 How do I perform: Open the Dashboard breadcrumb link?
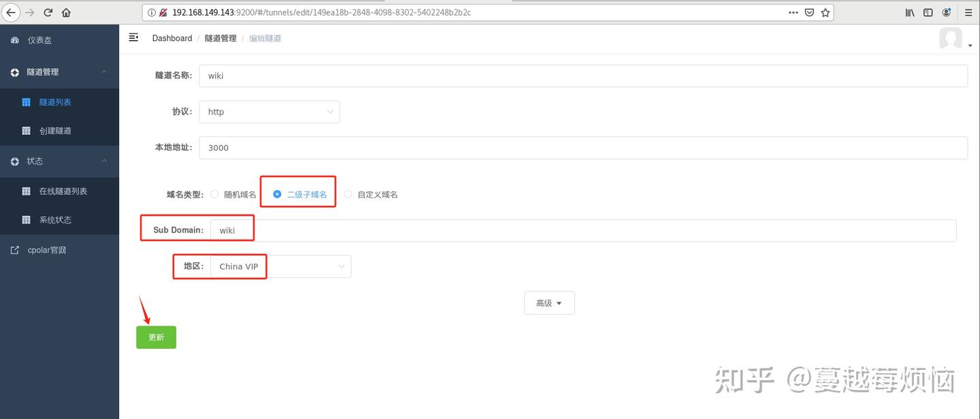(171, 37)
